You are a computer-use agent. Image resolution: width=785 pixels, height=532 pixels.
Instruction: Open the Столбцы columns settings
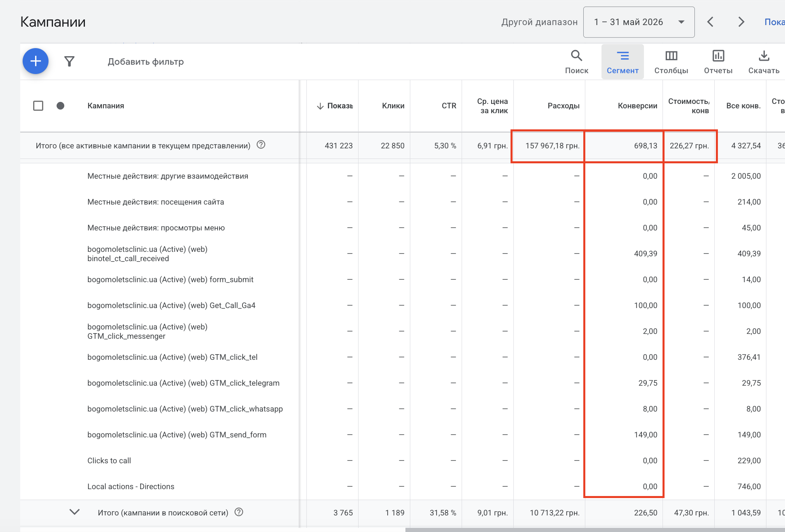[671, 62]
